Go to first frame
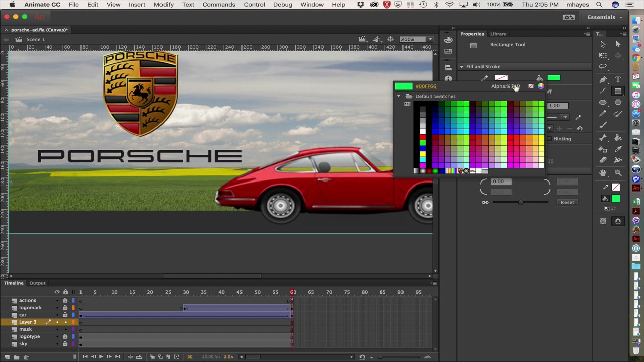 pyautogui.click(x=85, y=357)
